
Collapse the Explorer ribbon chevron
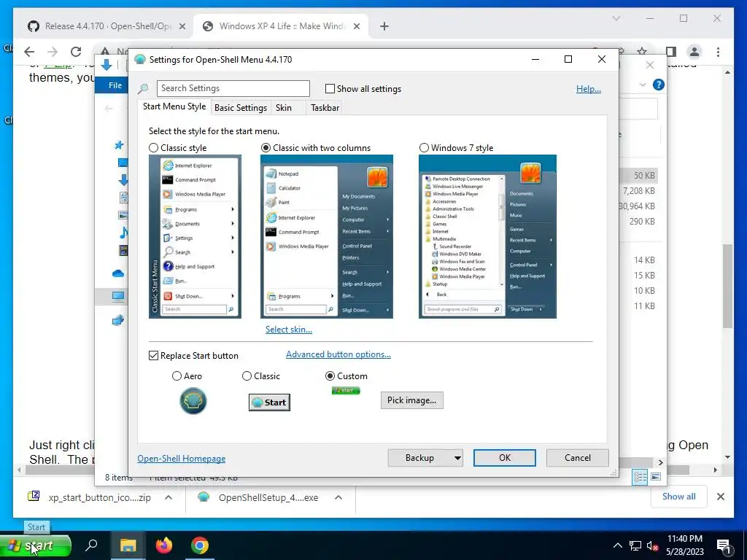642,85
